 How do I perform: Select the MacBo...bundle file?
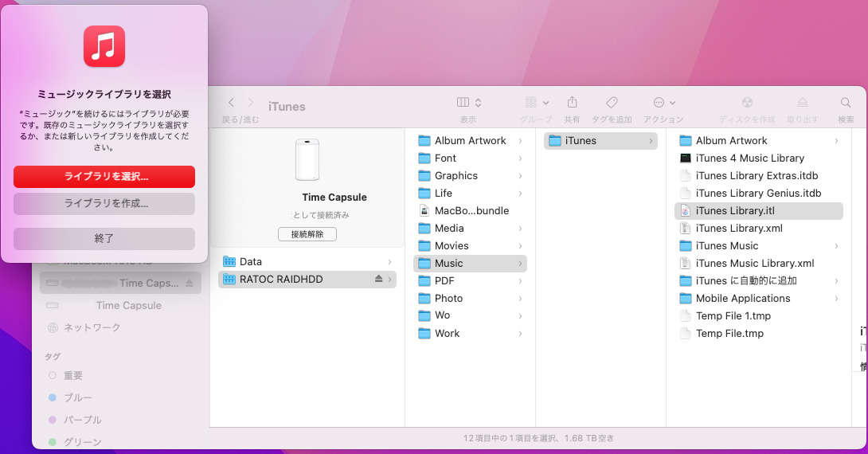pos(470,211)
